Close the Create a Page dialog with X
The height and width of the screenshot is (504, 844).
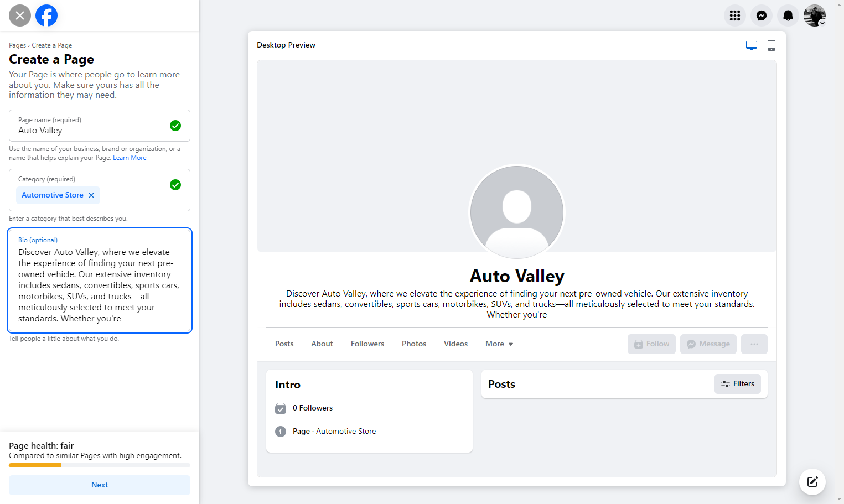click(x=20, y=15)
